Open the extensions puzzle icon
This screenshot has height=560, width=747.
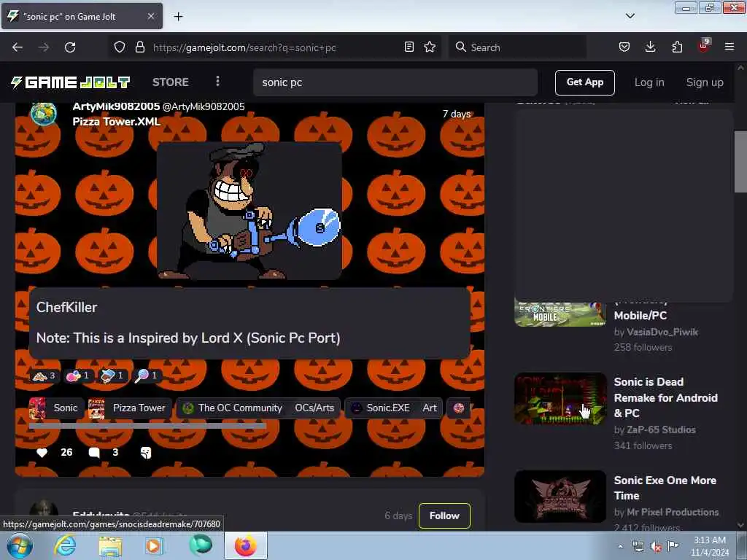click(677, 47)
